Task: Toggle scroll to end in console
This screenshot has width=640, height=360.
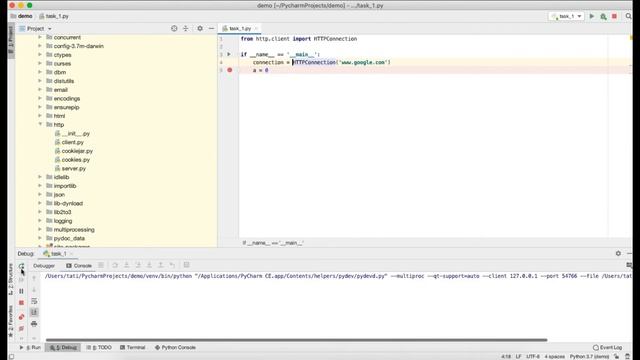Action: [34, 312]
